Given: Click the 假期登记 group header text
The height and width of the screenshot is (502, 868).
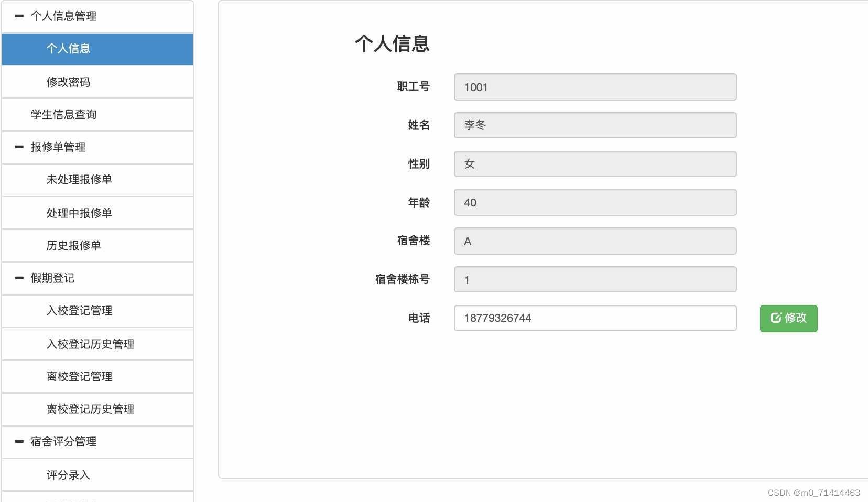Looking at the screenshot, I should [x=52, y=278].
